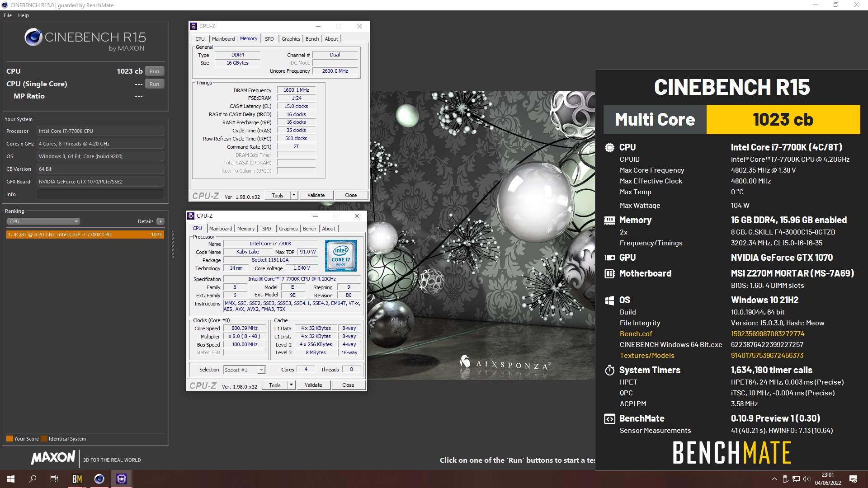868x488 pixels.
Task: Open Tools dropdown arrow in upper CPU-Z
Action: [294, 195]
